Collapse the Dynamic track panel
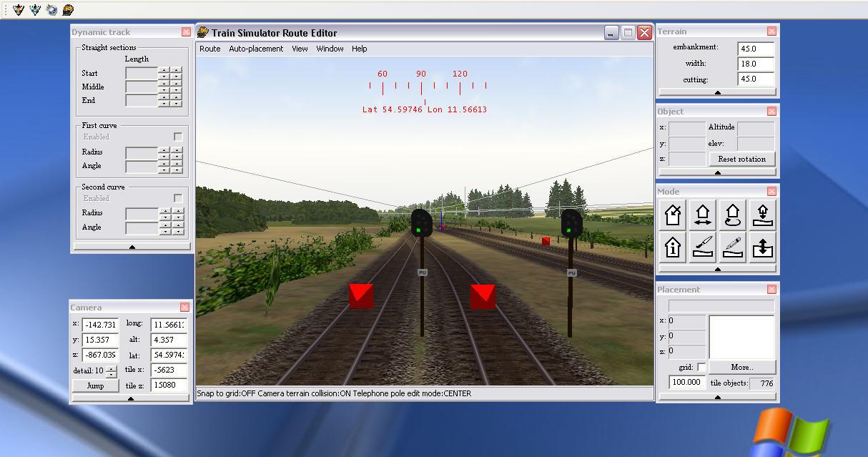 coord(132,247)
